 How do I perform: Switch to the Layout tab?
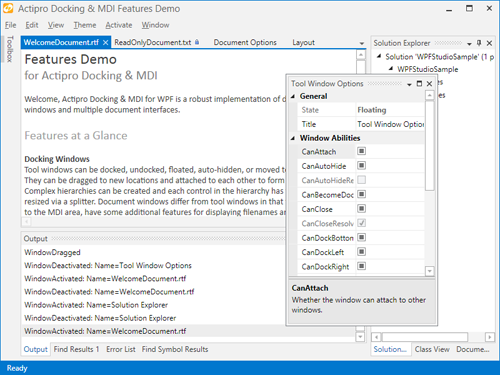pyautogui.click(x=303, y=42)
